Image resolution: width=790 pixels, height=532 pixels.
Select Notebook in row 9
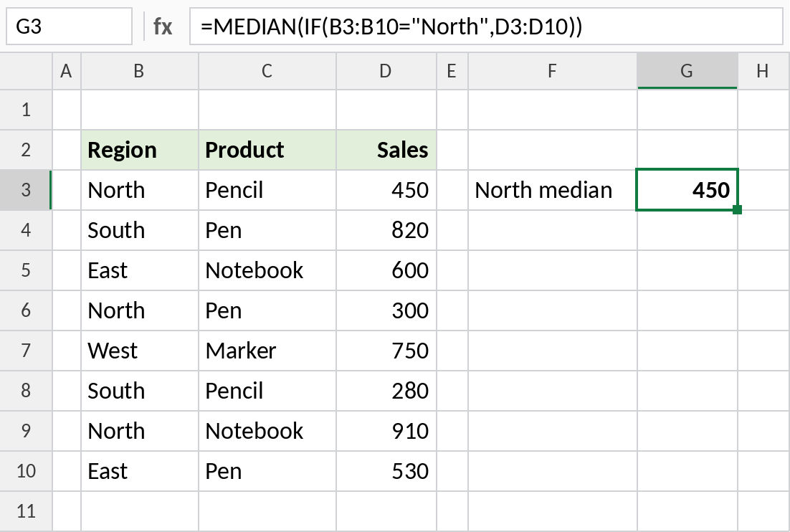click(267, 431)
